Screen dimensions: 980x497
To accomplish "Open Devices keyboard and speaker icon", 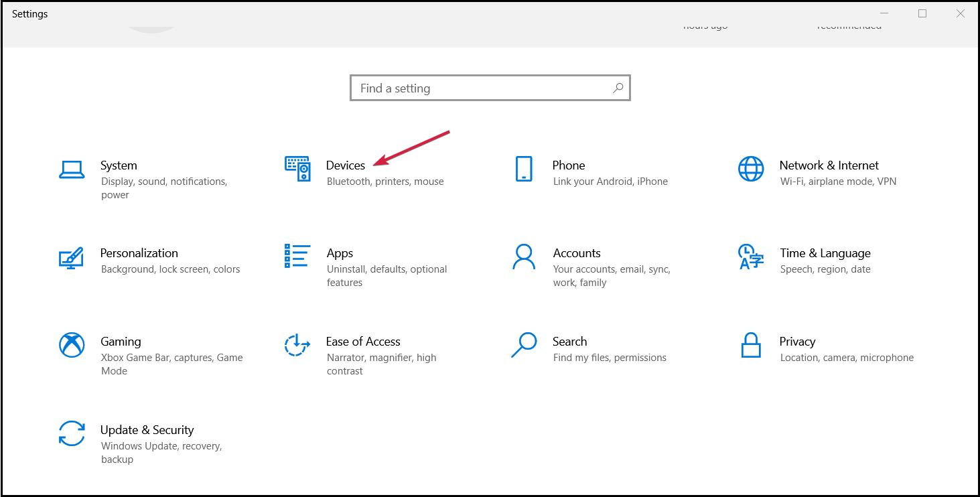I will point(297,169).
